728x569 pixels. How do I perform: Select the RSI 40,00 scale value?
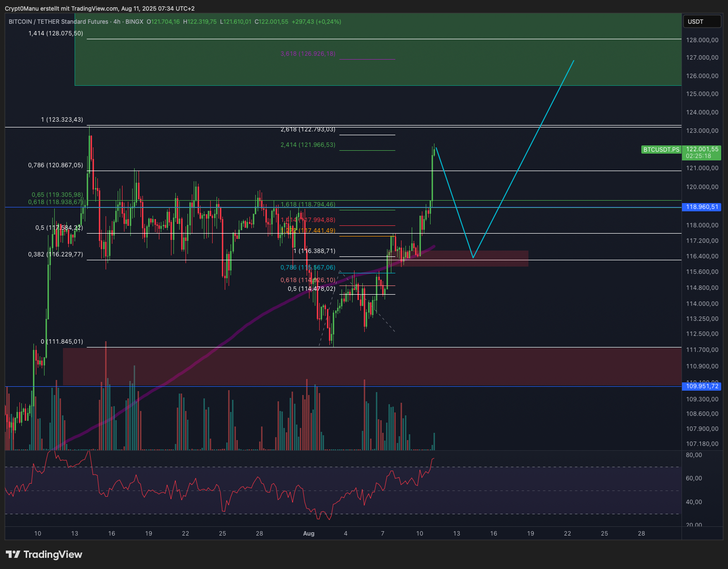[x=694, y=502]
